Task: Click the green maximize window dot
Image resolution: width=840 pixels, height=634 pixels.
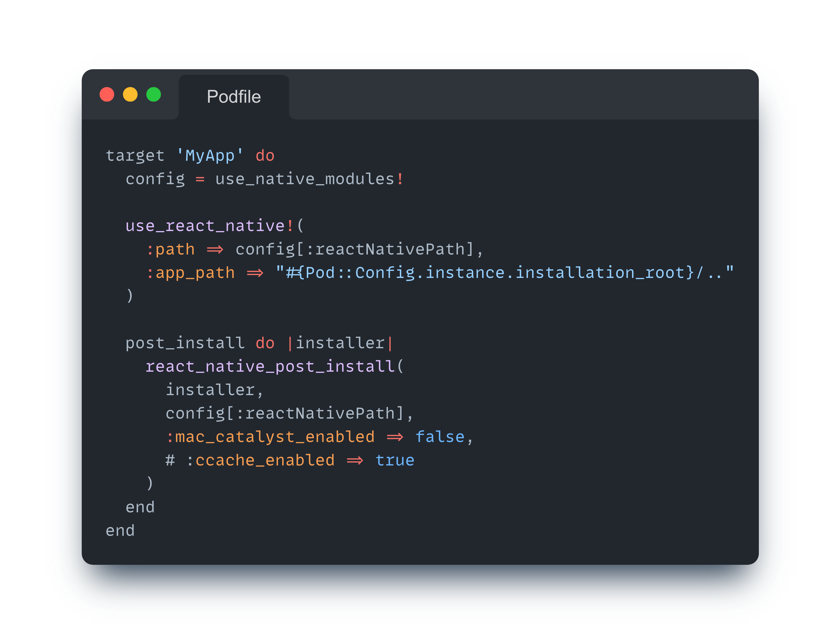Action: [x=154, y=95]
